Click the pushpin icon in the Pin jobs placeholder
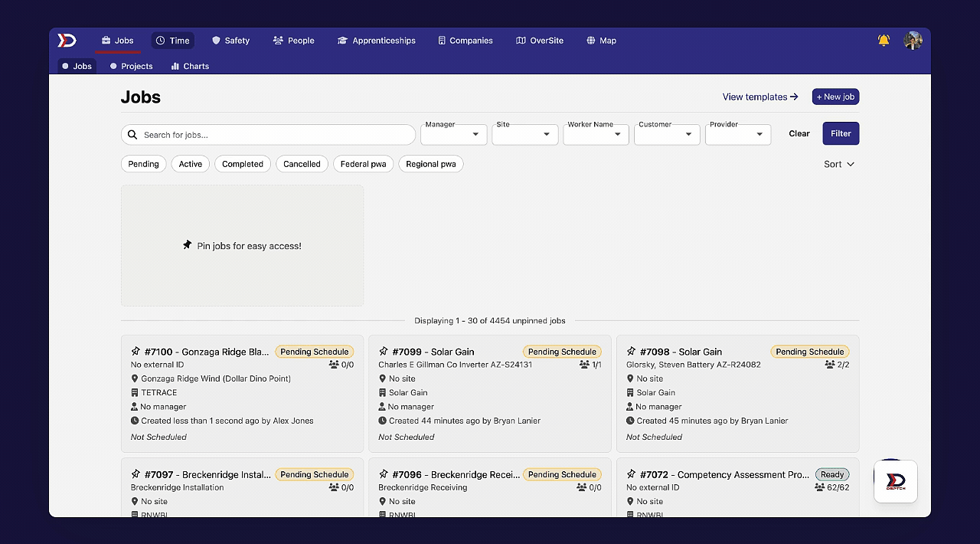This screenshot has height=544, width=980. (188, 245)
